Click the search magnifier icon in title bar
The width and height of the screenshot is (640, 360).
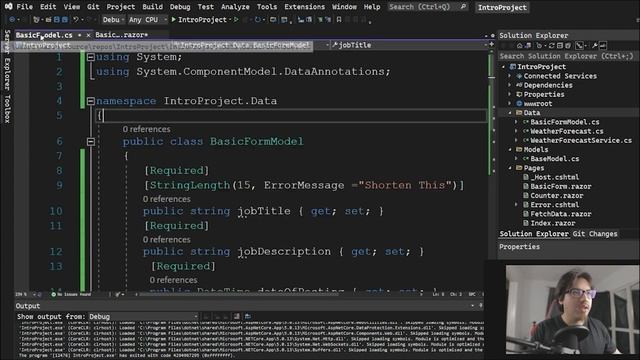tap(463, 7)
